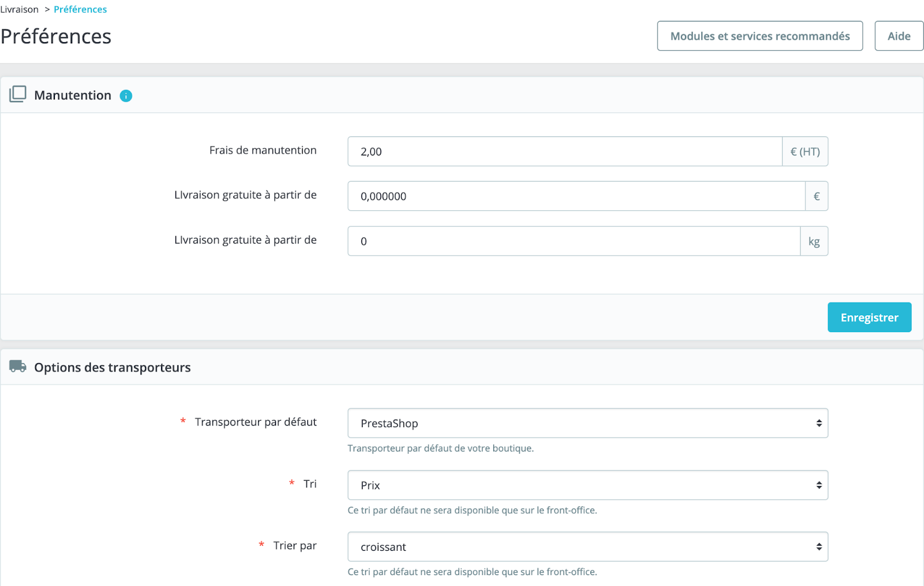Edit free shipping weight field in kg

(x=574, y=241)
